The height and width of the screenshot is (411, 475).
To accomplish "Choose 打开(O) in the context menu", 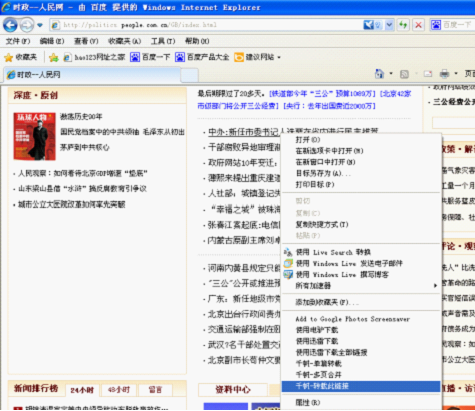I will [x=361, y=139].
